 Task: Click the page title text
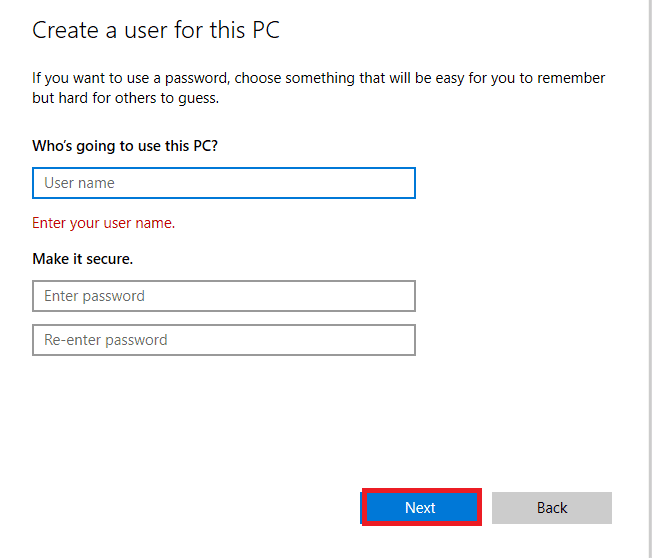(x=156, y=30)
